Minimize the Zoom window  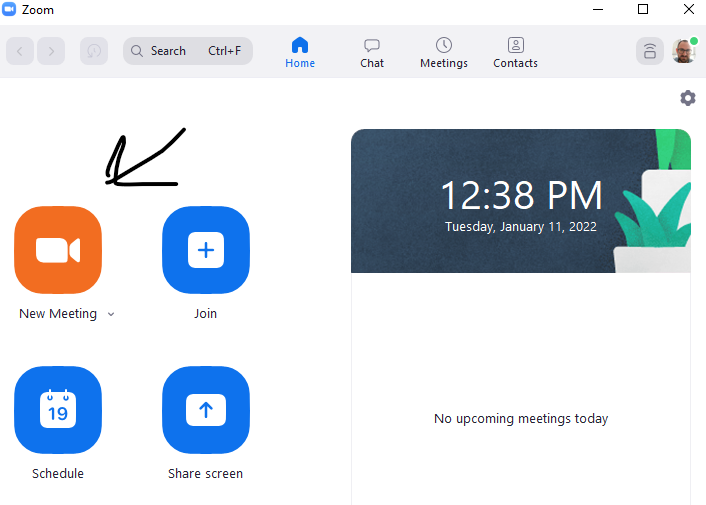[597, 9]
